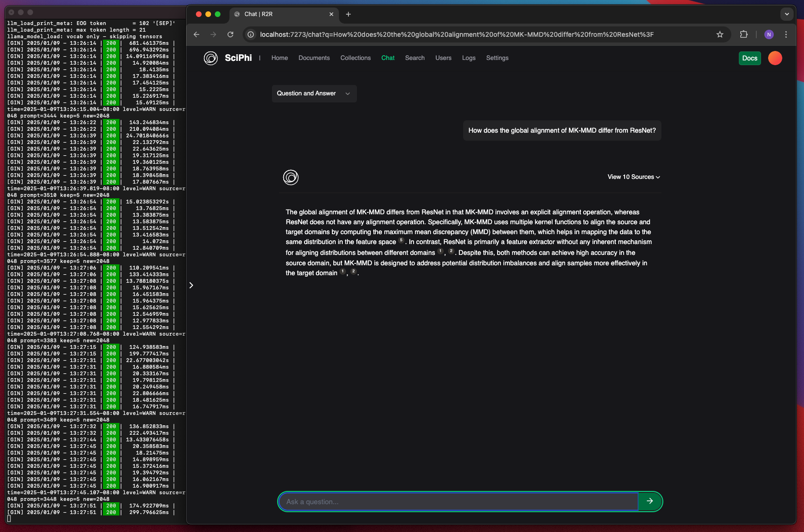Send the question with the arrow button
This screenshot has width=804, height=532.
click(650, 501)
